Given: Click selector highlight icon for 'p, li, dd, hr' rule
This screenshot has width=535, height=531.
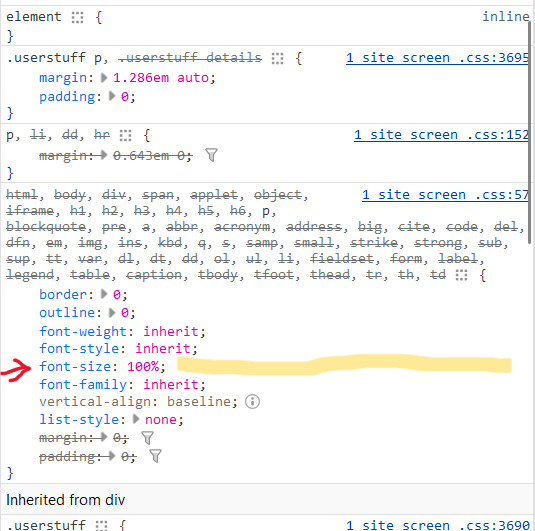Looking at the screenshot, I should pyautogui.click(x=126, y=135).
